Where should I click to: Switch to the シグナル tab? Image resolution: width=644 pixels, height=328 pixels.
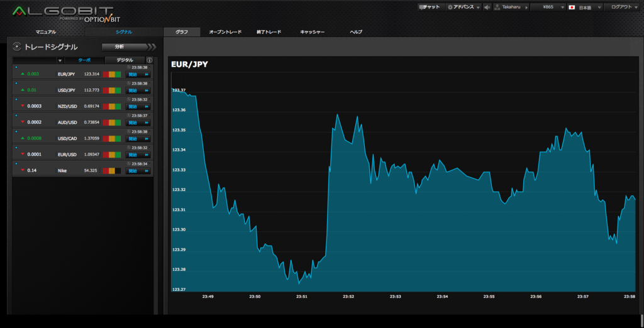click(124, 32)
